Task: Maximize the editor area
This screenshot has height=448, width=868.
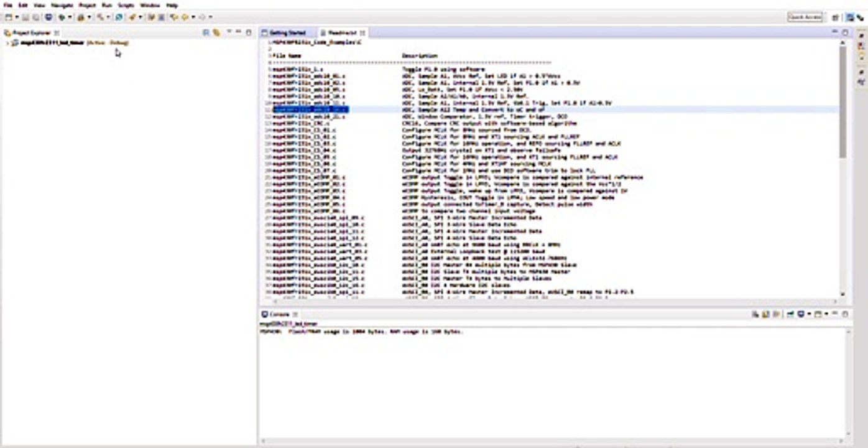Action: coord(846,32)
